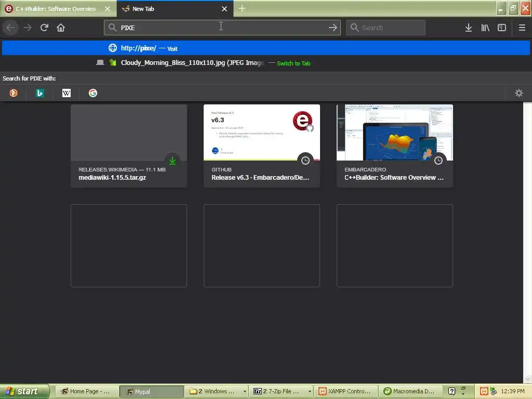This screenshot has height=399, width=532.
Task: Switch to Cloudy_Morning_Bliss_110x110.jpg tab suggestion
Action: (x=266, y=63)
